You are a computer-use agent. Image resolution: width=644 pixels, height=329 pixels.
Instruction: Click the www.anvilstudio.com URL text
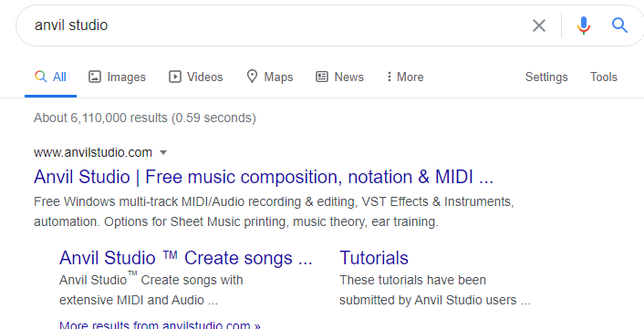[x=93, y=152]
